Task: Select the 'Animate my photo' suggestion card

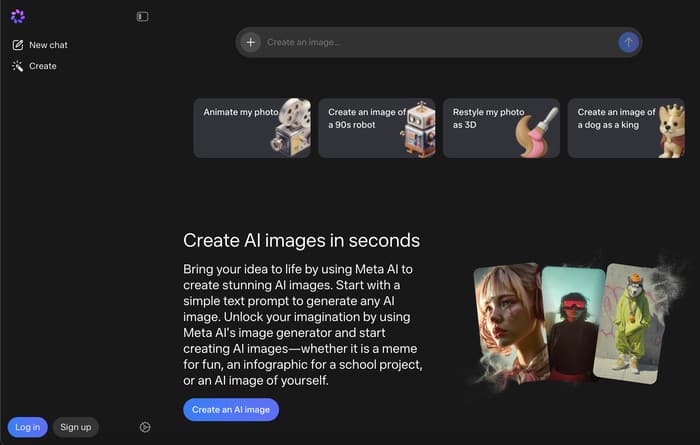Action: tap(252, 128)
